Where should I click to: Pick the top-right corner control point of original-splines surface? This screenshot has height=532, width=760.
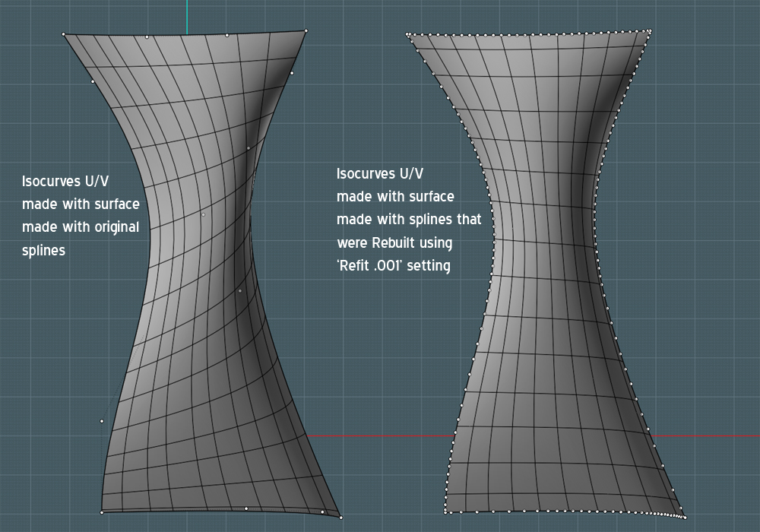click(306, 30)
